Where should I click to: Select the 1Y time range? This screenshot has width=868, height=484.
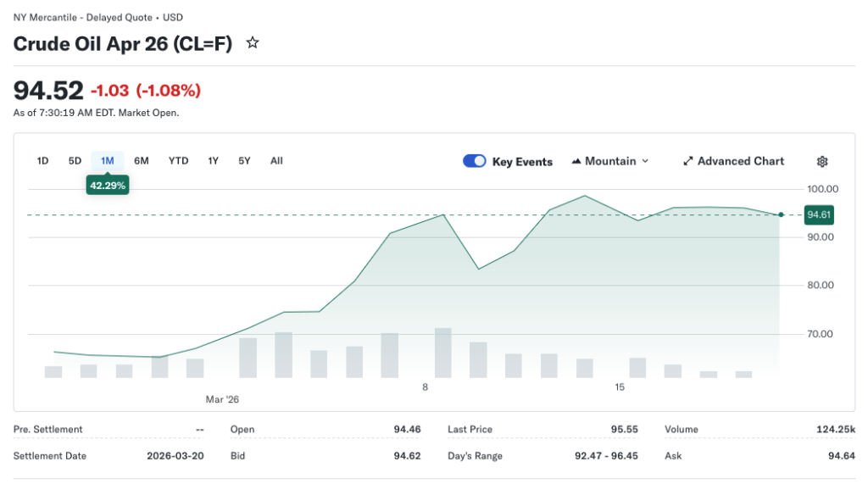point(214,161)
